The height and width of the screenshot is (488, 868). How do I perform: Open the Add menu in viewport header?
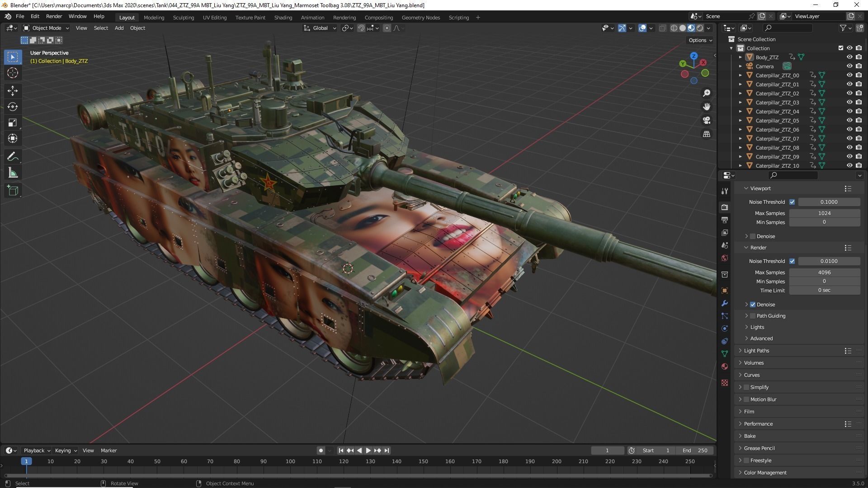click(119, 28)
